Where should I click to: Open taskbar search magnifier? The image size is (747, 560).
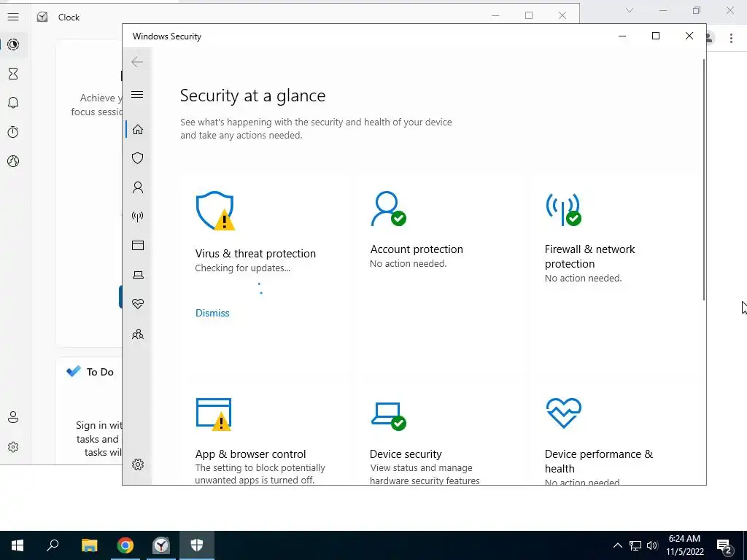(x=53, y=545)
